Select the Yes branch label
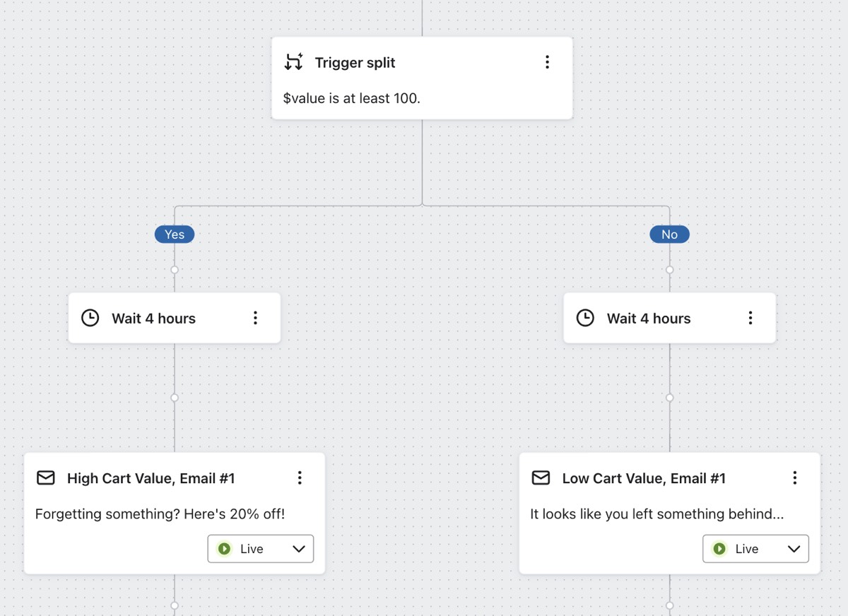The height and width of the screenshot is (616, 848). point(174,234)
